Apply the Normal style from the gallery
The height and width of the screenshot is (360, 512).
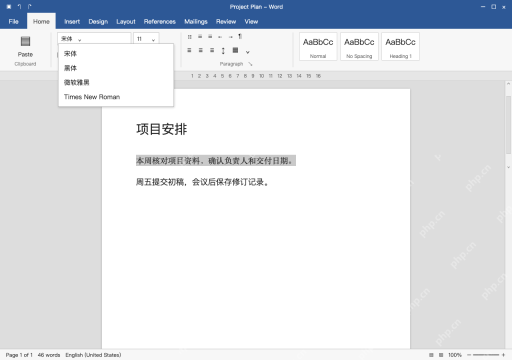318,47
